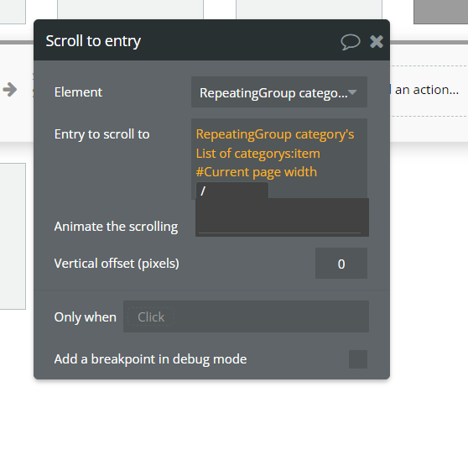Click the "#Current page width" expression segment

pyautogui.click(x=257, y=172)
